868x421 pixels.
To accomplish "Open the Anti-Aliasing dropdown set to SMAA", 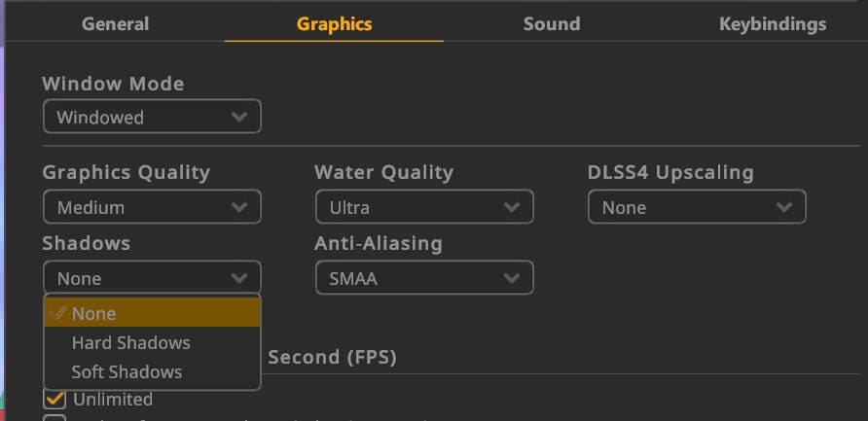I will (x=424, y=278).
